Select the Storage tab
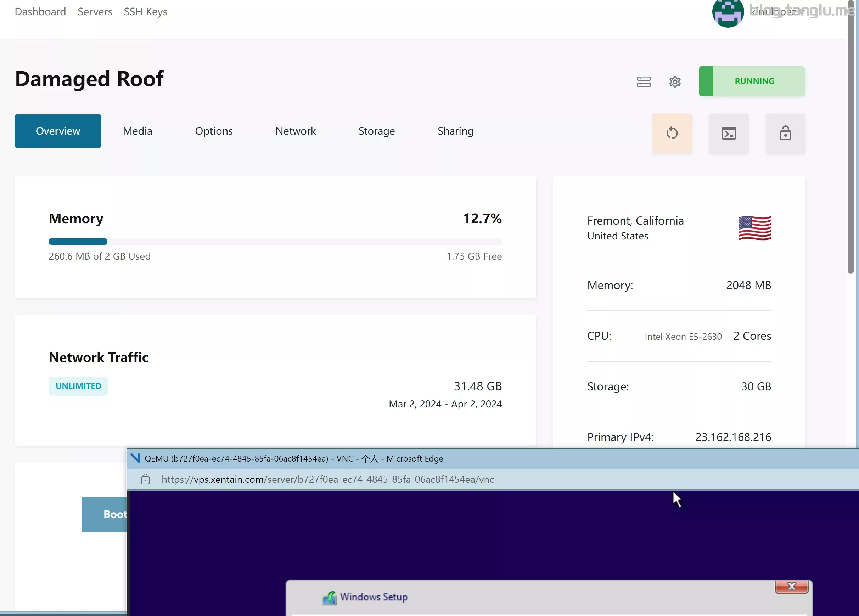Screen dimensions: 859x616 [x=376, y=131]
